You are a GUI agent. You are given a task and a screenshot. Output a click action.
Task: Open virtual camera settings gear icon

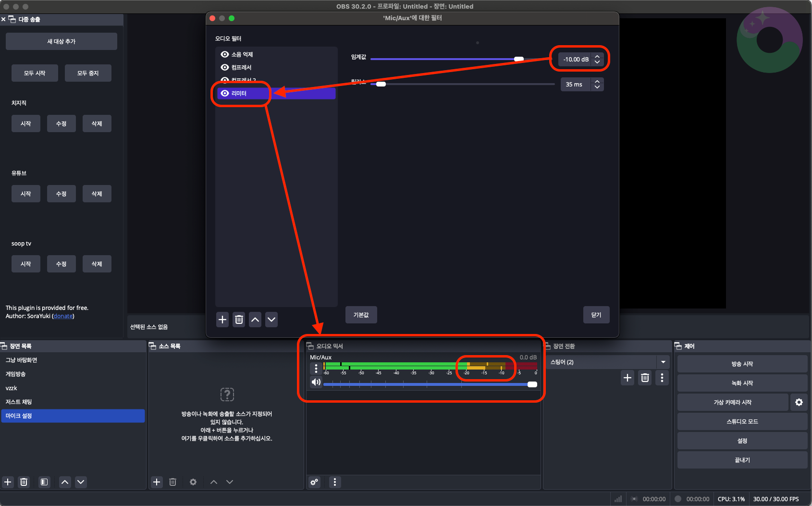pyautogui.click(x=799, y=402)
